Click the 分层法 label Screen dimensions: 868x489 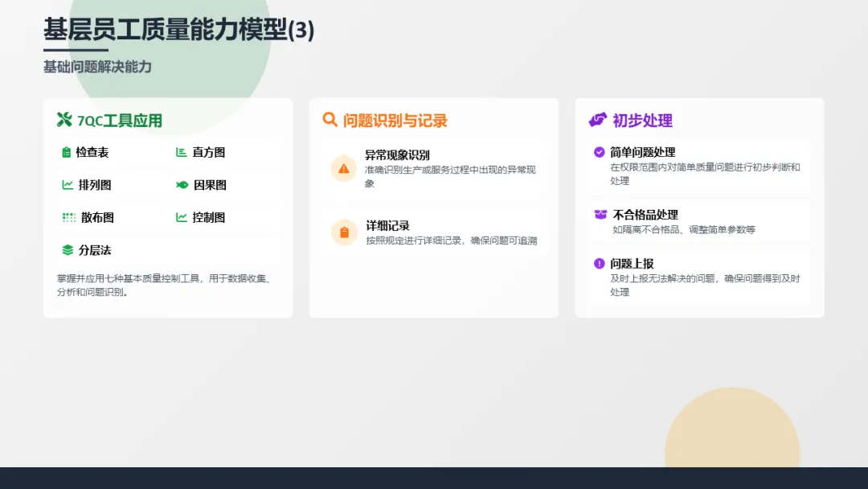point(95,250)
